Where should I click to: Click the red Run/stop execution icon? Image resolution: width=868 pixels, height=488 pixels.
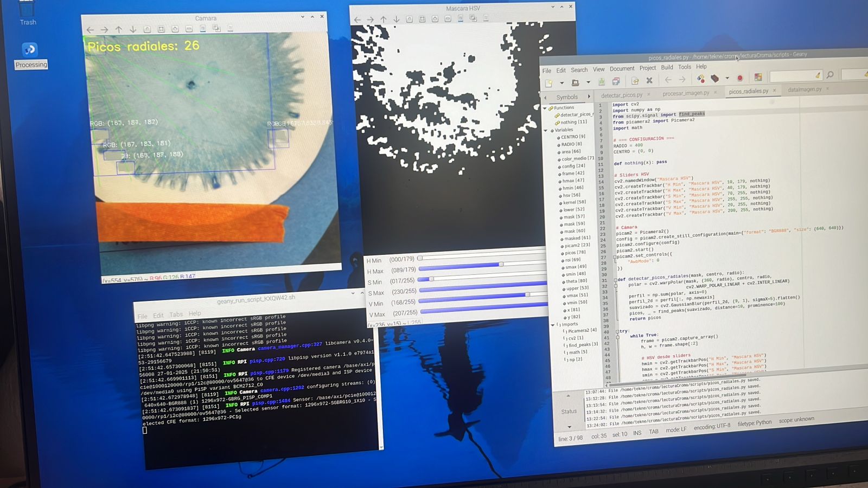[x=739, y=78]
